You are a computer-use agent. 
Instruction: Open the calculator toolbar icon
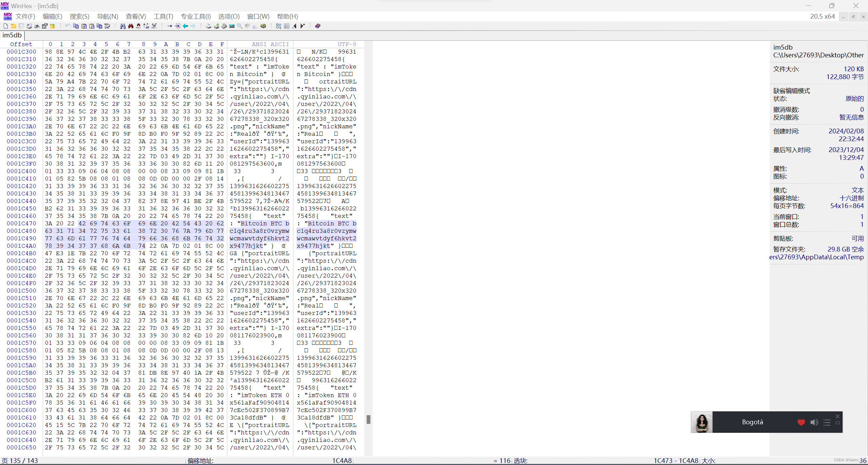(232, 26)
